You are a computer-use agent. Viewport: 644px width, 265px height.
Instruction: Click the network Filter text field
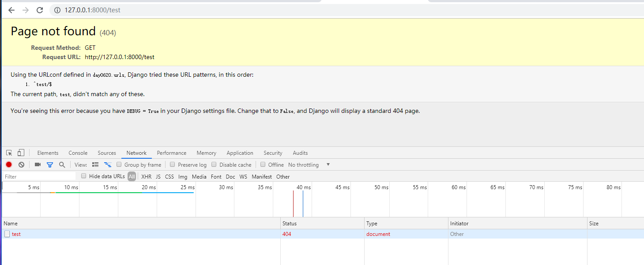40,176
